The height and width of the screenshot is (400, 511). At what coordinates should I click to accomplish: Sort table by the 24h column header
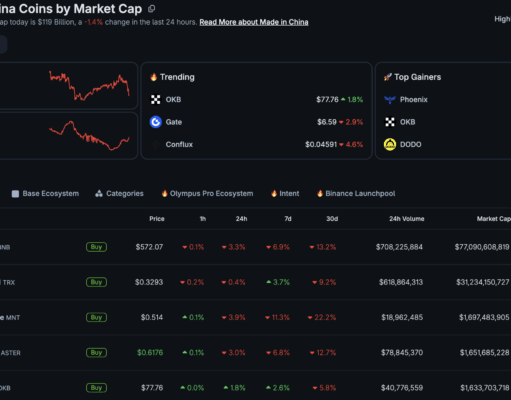pyautogui.click(x=241, y=219)
